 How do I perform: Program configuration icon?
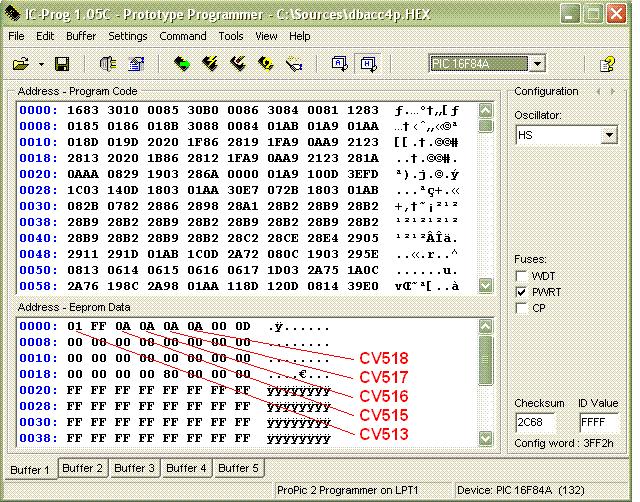(x=238, y=64)
